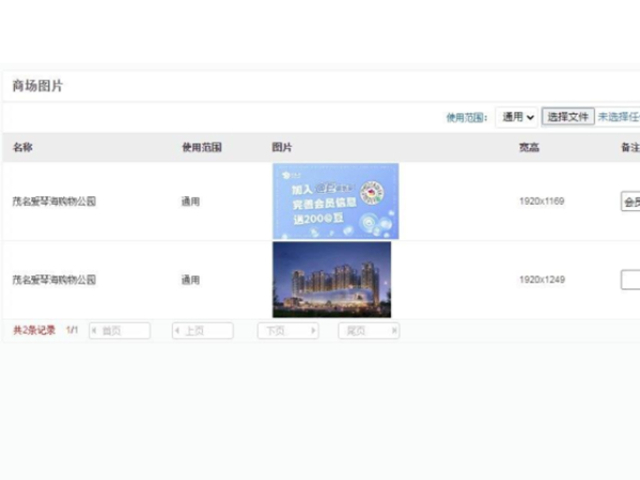This screenshot has height=480, width=640.
Task: Click the 名称 column header
Action: click(23, 147)
